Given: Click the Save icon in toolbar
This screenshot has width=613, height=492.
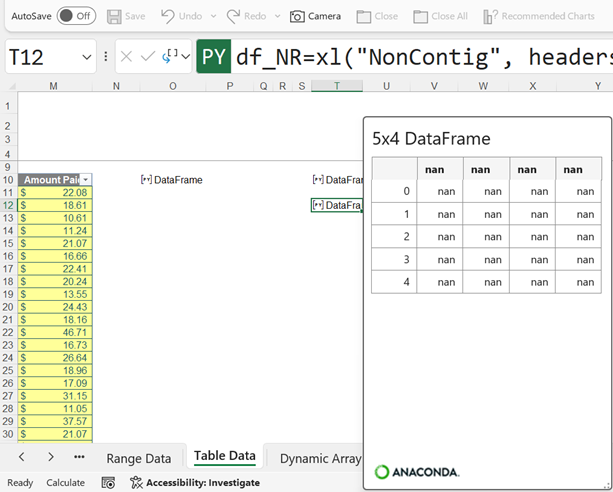Looking at the screenshot, I should point(114,16).
